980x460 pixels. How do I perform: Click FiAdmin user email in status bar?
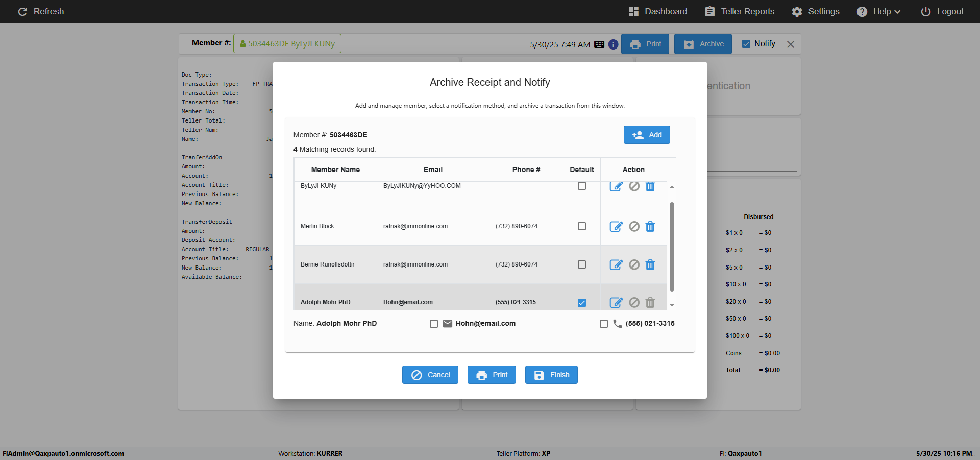[63, 453]
